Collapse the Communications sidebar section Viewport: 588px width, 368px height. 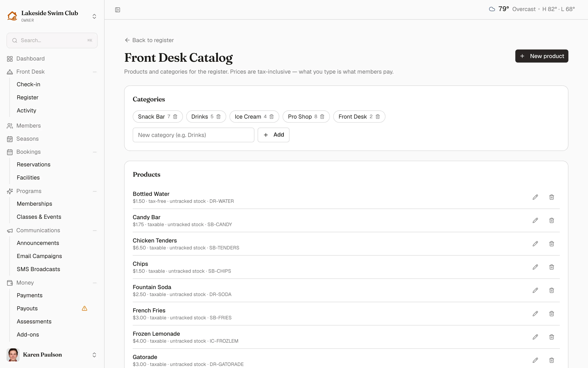click(x=95, y=230)
